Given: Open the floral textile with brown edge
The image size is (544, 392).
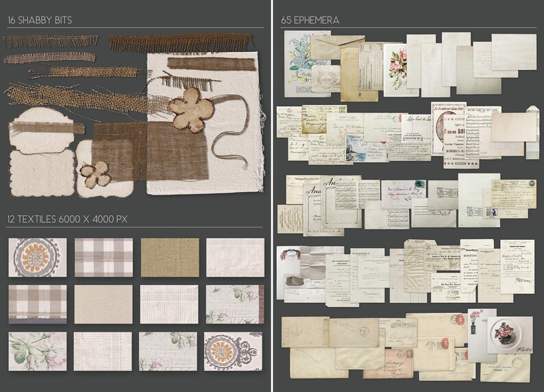Looking at the screenshot, I should point(235,304).
